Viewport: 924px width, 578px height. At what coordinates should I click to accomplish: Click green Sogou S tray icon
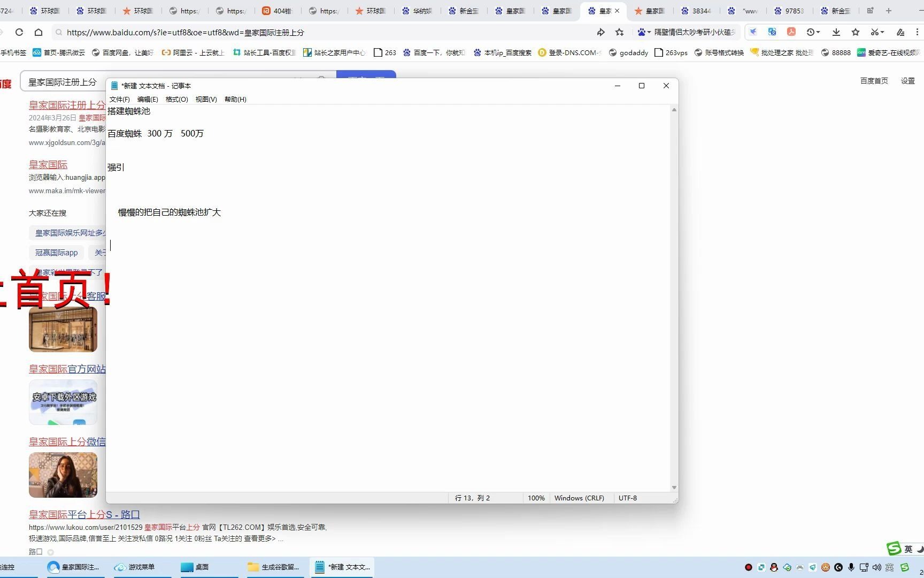coord(905,567)
